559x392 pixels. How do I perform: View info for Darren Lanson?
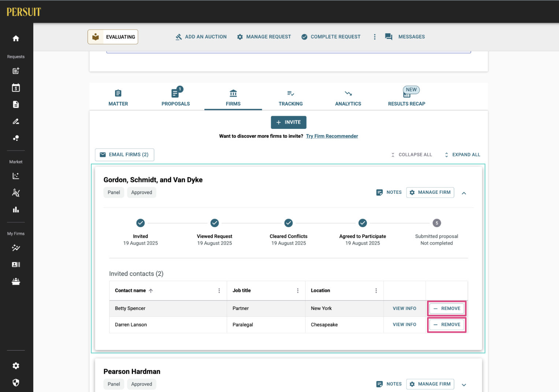(x=404, y=325)
